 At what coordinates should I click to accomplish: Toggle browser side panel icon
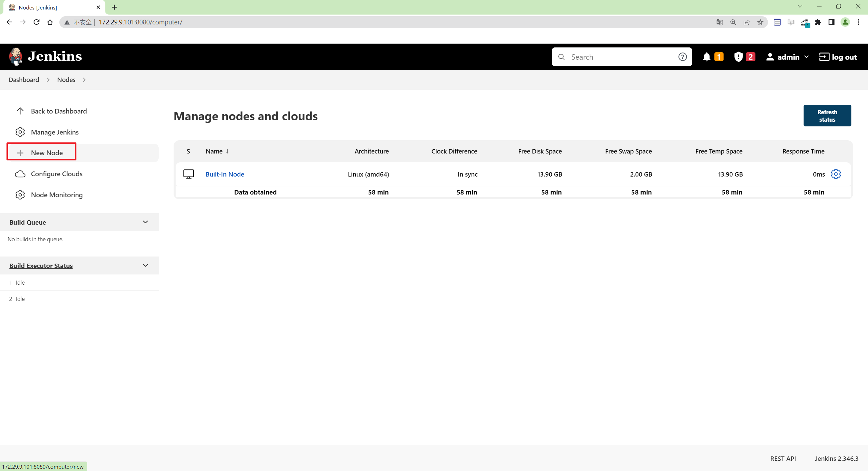pos(831,22)
